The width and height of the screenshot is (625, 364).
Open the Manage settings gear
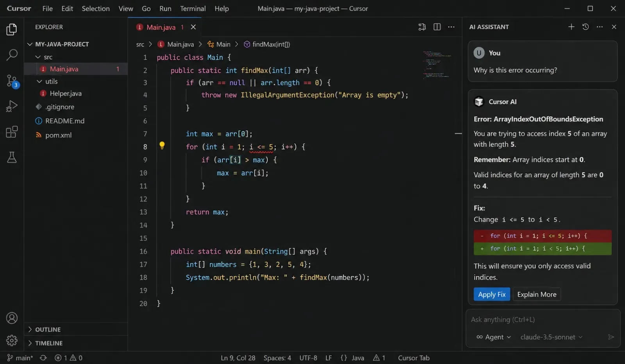coord(12,340)
